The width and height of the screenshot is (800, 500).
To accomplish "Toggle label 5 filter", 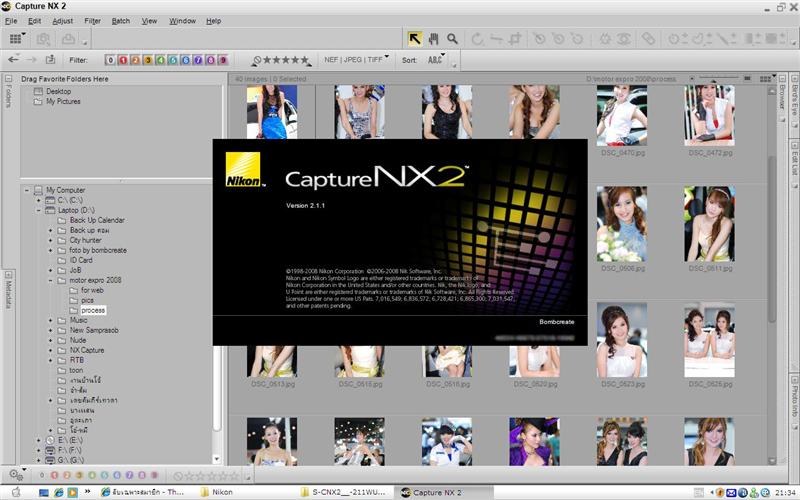I will coord(173,60).
